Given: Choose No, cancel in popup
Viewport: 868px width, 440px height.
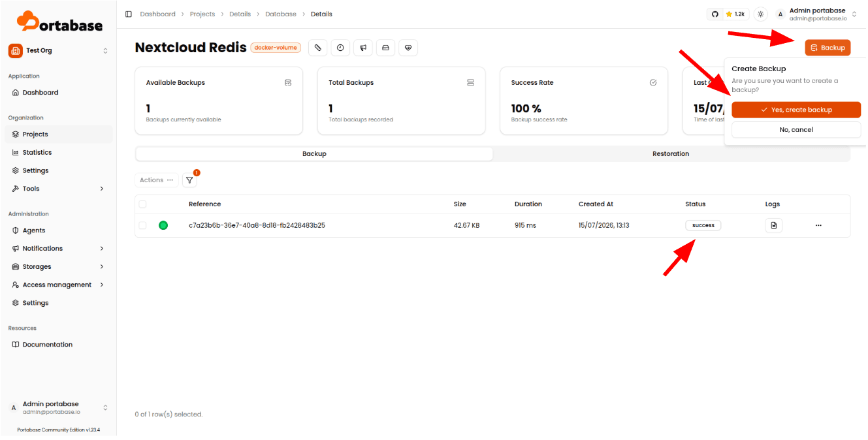Looking at the screenshot, I should coord(796,130).
